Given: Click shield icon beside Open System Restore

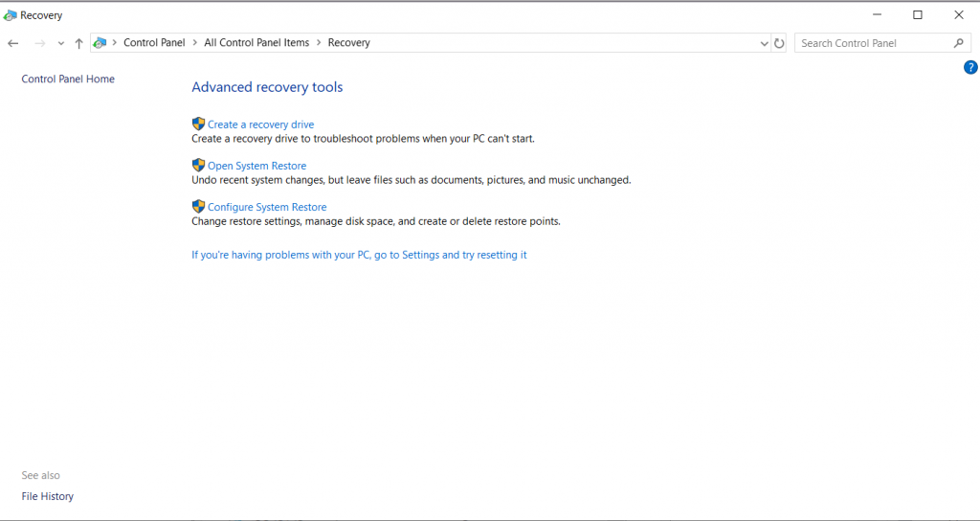Looking at the screenshot, I should point(199,165).
